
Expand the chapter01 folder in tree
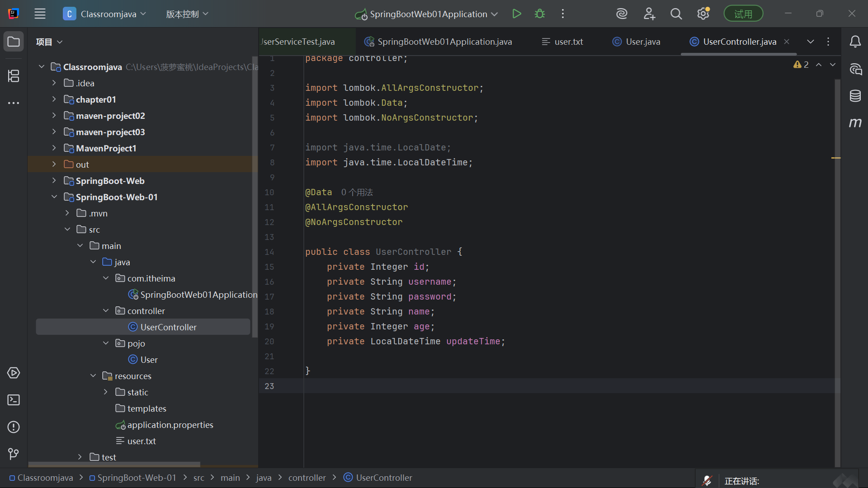point(54,99)
